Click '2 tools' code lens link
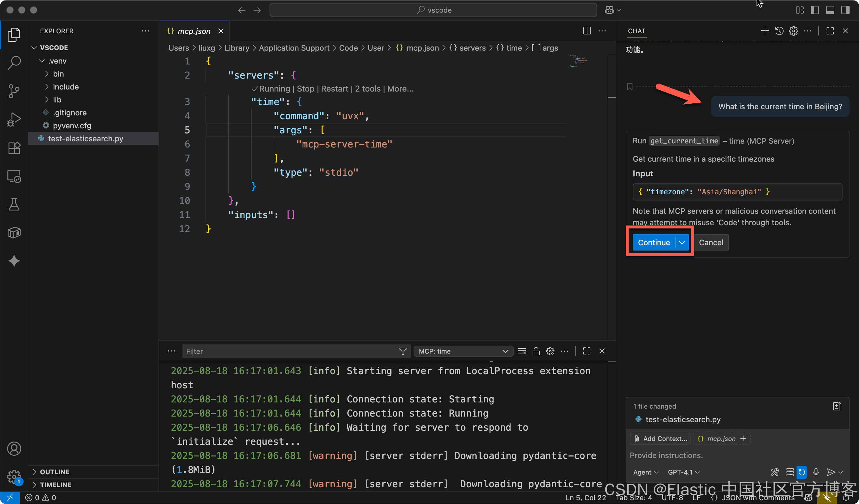This screenshot has height=504, width=859. click(x=368, y=89)
